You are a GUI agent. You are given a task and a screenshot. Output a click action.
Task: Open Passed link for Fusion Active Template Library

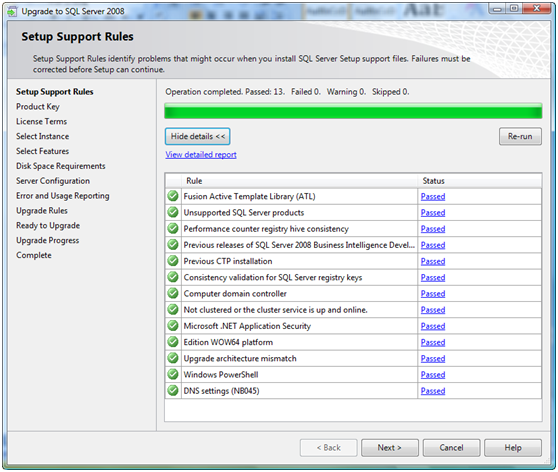tap(433, 196)
